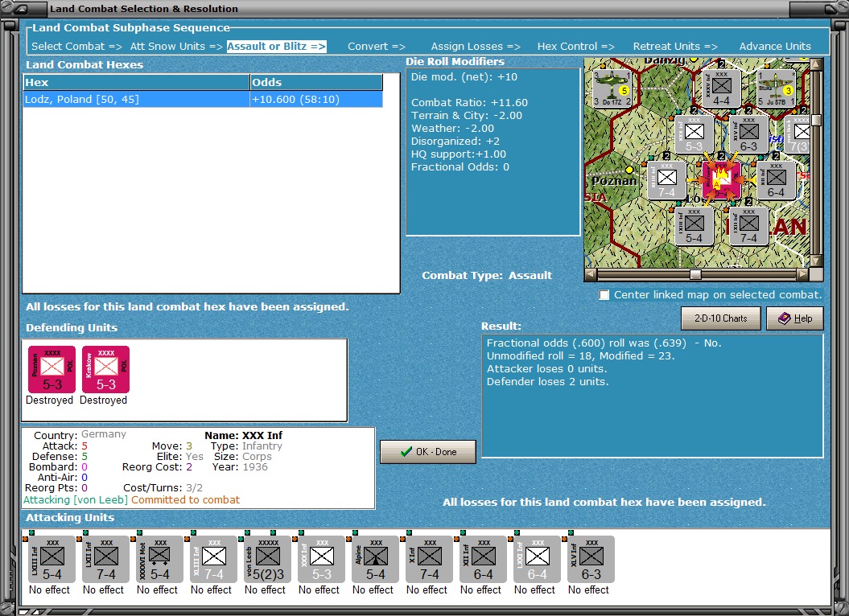Click partially visible 7(3) HQ counter on map
The image size is (849, 616).
[798, 134]
